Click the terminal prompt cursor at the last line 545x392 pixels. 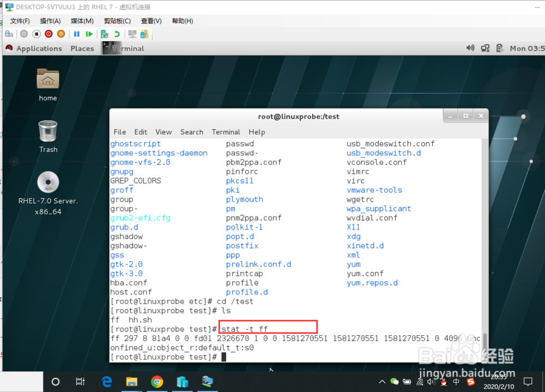(224, 357)
